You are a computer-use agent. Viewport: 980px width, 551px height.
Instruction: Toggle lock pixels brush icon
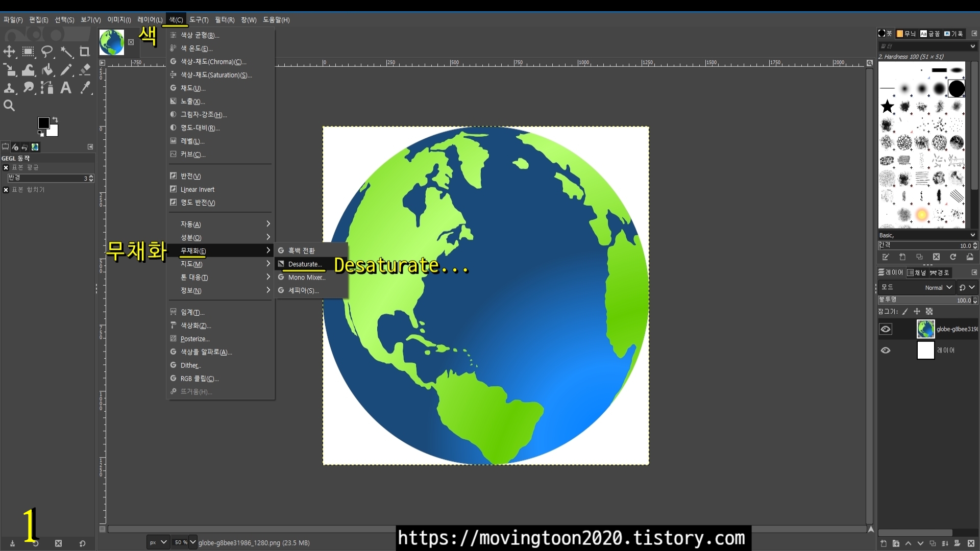coord(905,311)
